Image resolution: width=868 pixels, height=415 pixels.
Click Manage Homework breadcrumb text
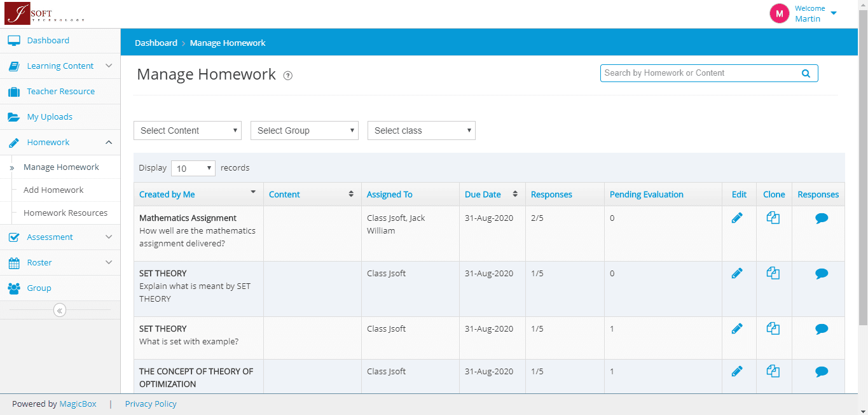(x=228, y=43)
